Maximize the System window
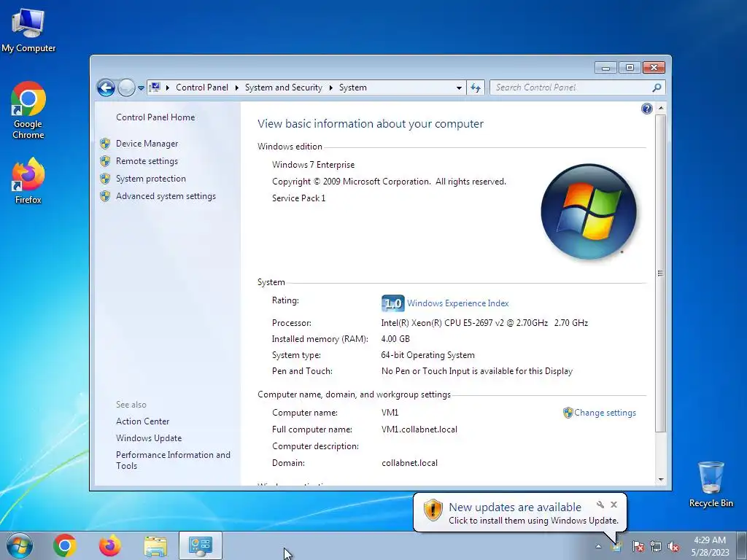This screenshot has width=747, height=560. pos(630,68)
